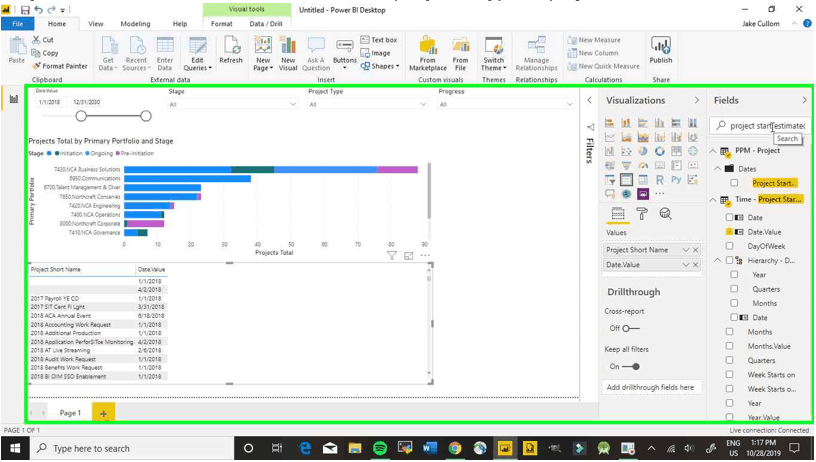Toggle Keep all filters switch
816x462 pixels.
631,366
